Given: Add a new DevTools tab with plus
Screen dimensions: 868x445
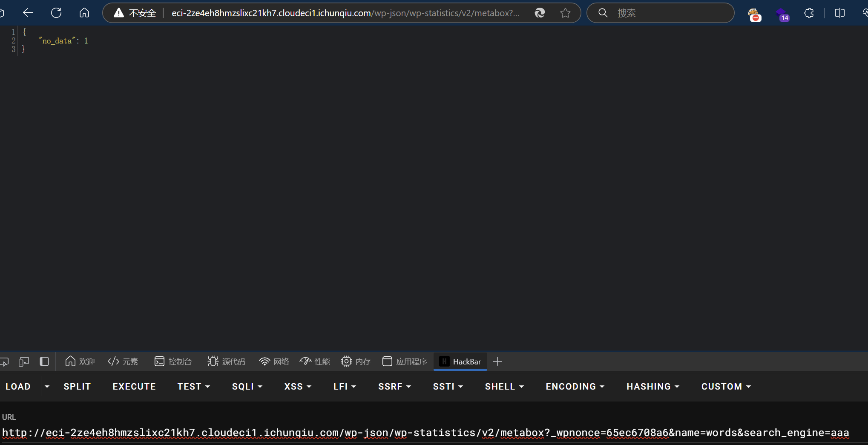Looking at the screenshot, I should tap(497, 362).
